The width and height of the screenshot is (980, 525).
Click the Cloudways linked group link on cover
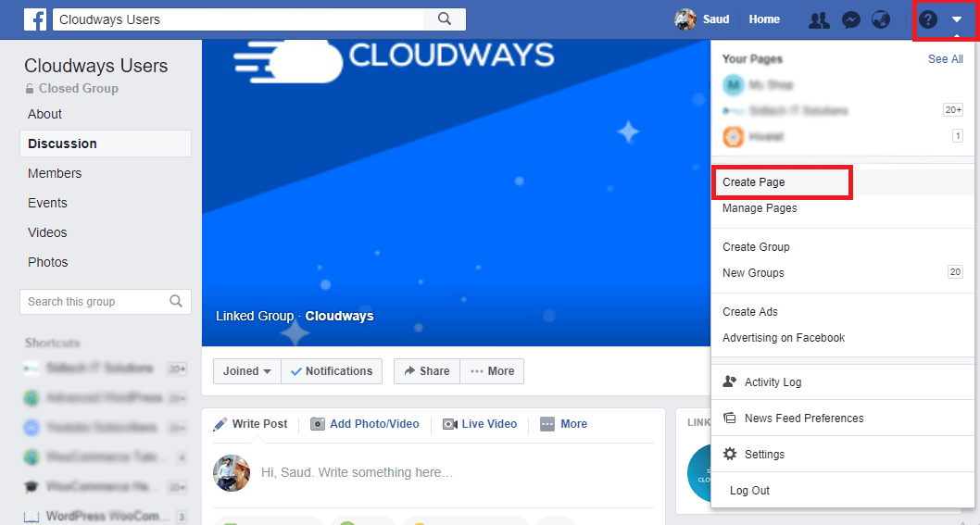[x=339, y=317]
